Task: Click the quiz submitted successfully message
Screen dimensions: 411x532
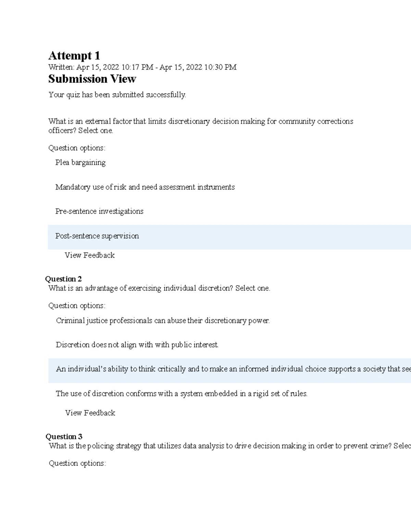Action: tap(117, 95)
